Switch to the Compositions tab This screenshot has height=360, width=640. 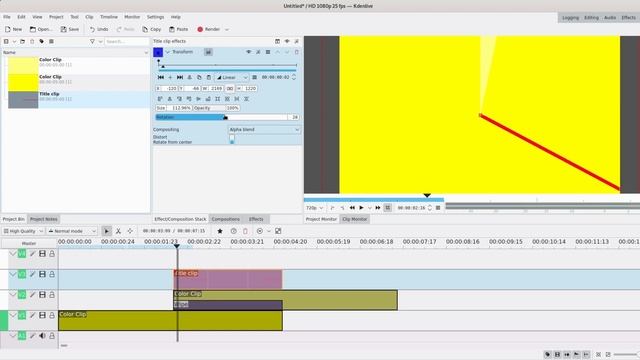tap(225, 219)
